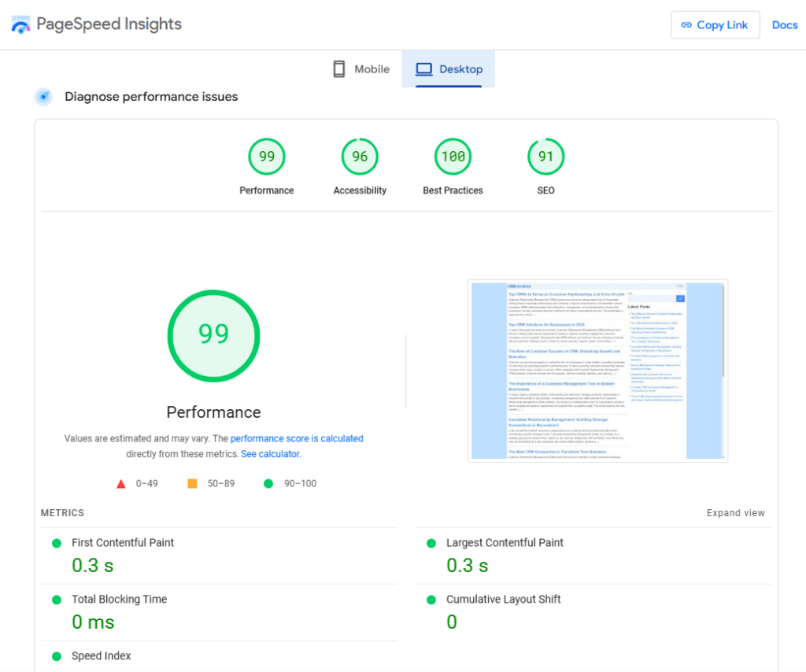Viewport: 806px width, 672px height.
Task: Click the orange square 50–89 legend icon
Action: coord(192,483)
